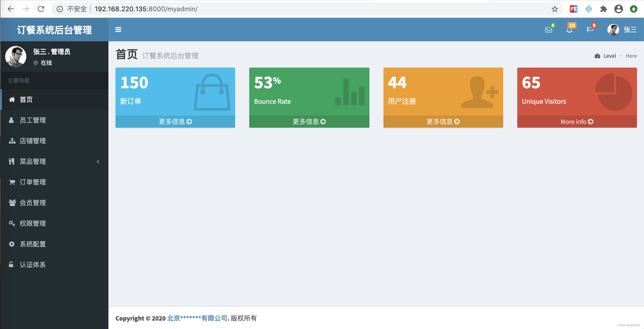Click More info link on Unique Visitors card

tap(576, 122)
